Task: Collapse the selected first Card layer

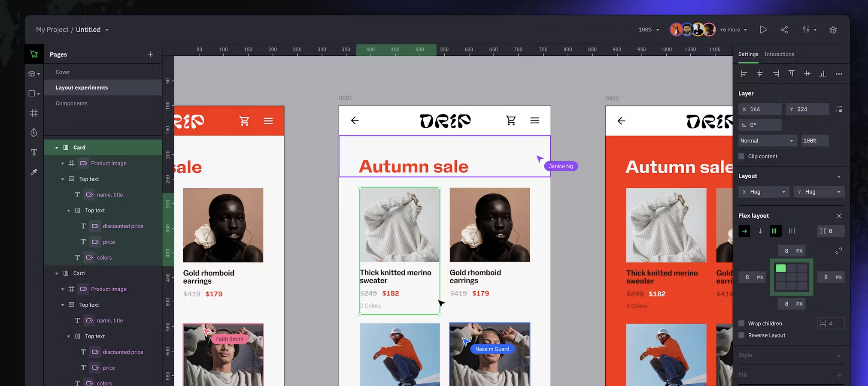Action: point(57,148)
